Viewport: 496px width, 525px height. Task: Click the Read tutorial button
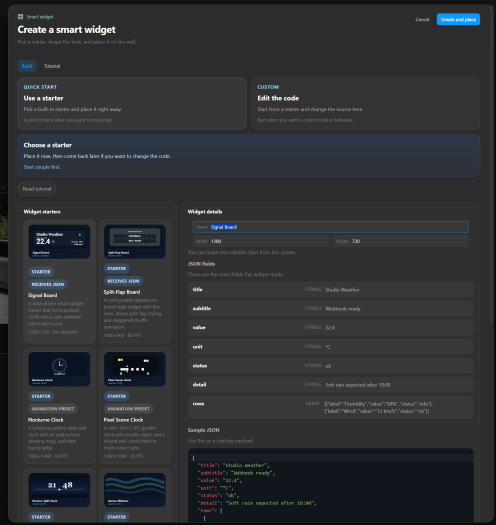37,189
